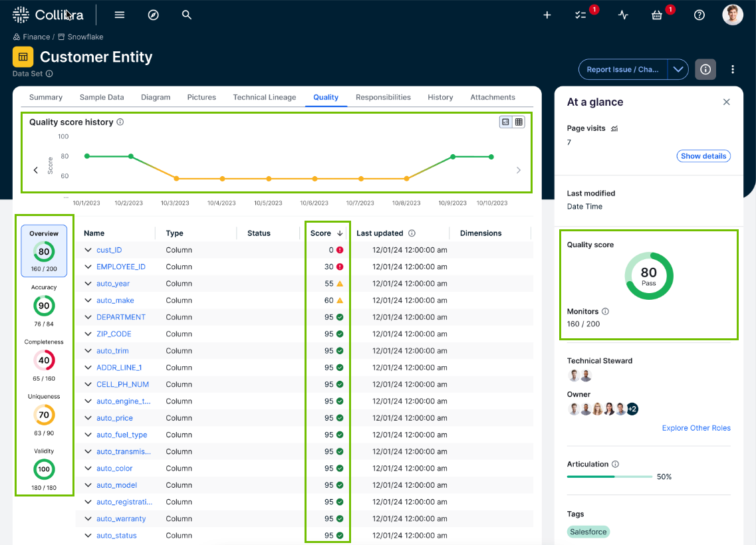Open the search magnifier icon

[187, 15]
